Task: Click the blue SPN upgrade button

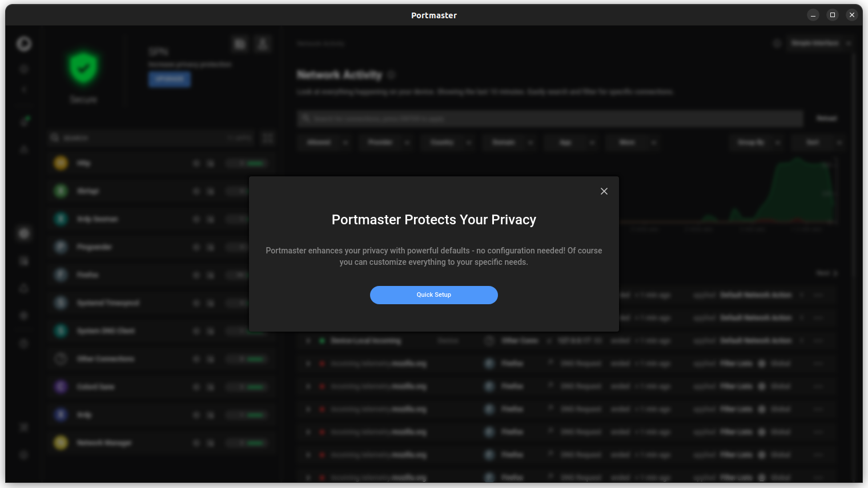Action: (170, 79)
